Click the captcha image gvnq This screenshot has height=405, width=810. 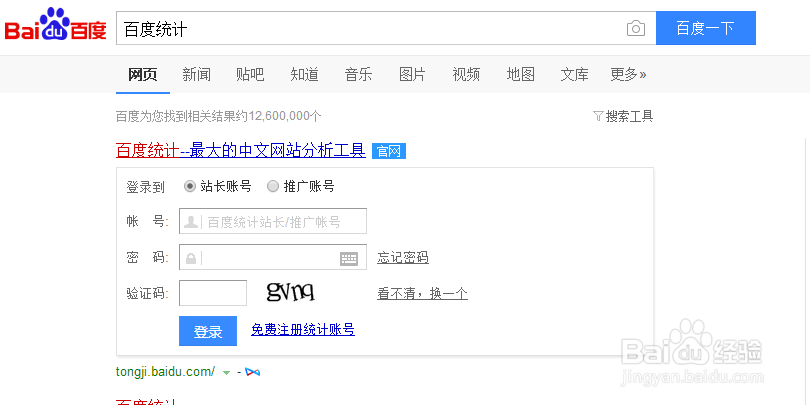290,292
